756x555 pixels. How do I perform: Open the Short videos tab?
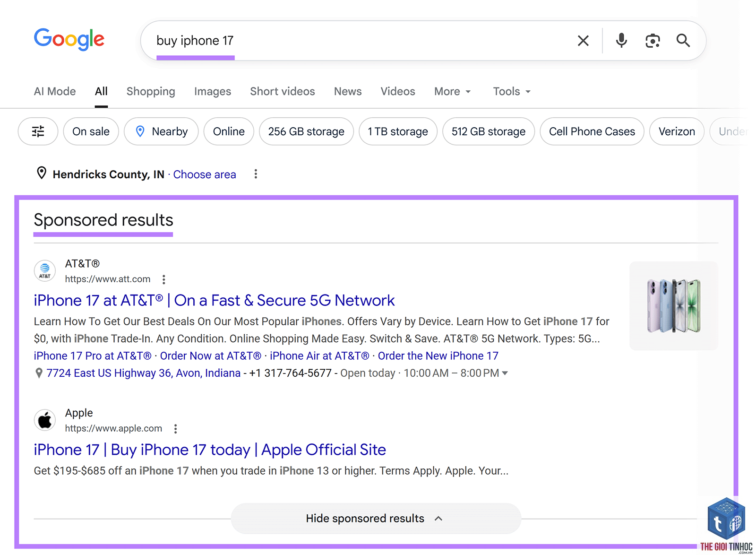tap(283, 92)
